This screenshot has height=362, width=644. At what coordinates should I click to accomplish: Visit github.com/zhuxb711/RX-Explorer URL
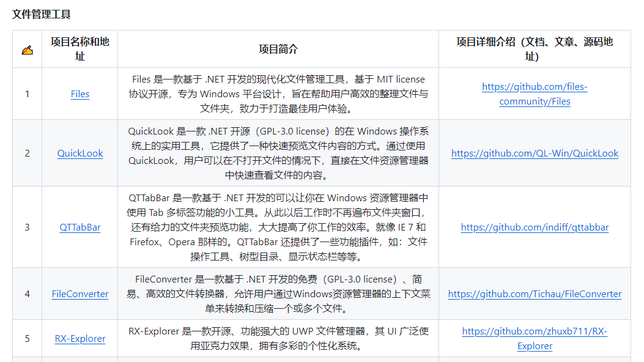[x=535, y=339]
